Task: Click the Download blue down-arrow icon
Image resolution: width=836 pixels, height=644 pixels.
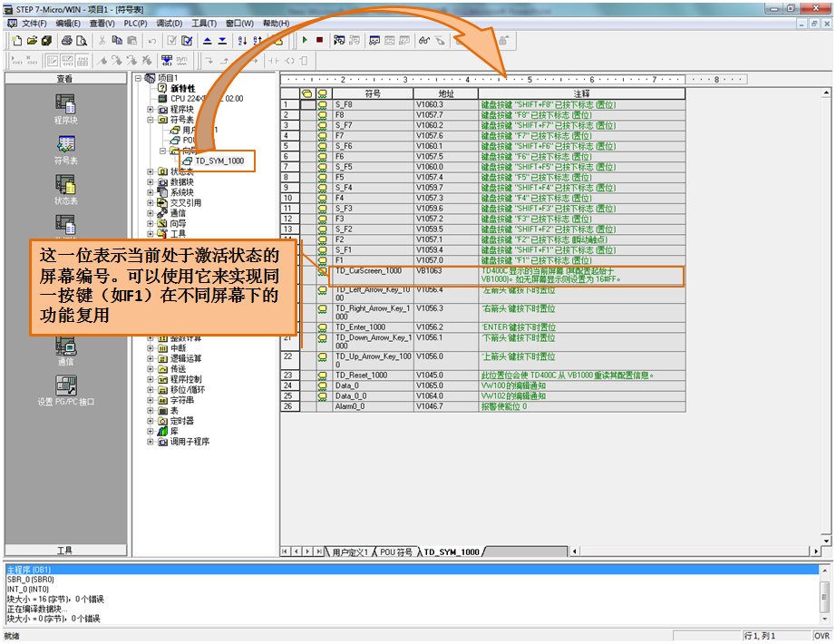Action: coord(222,41)
